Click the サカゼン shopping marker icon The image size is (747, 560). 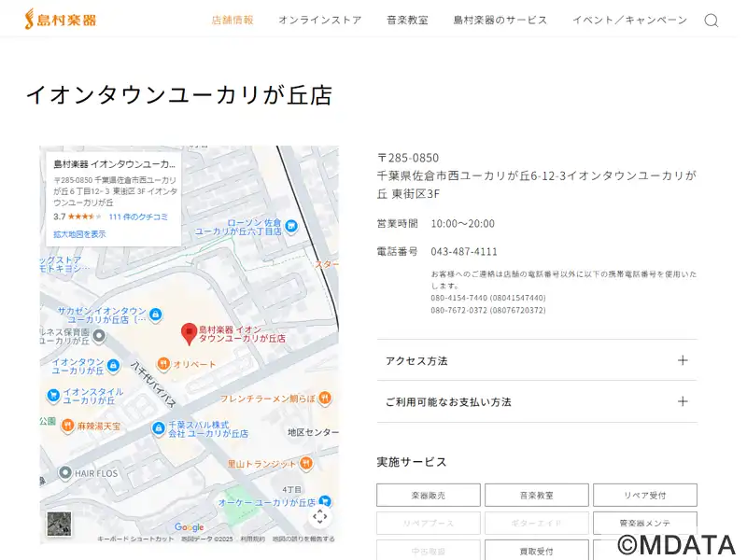[155, 315]
